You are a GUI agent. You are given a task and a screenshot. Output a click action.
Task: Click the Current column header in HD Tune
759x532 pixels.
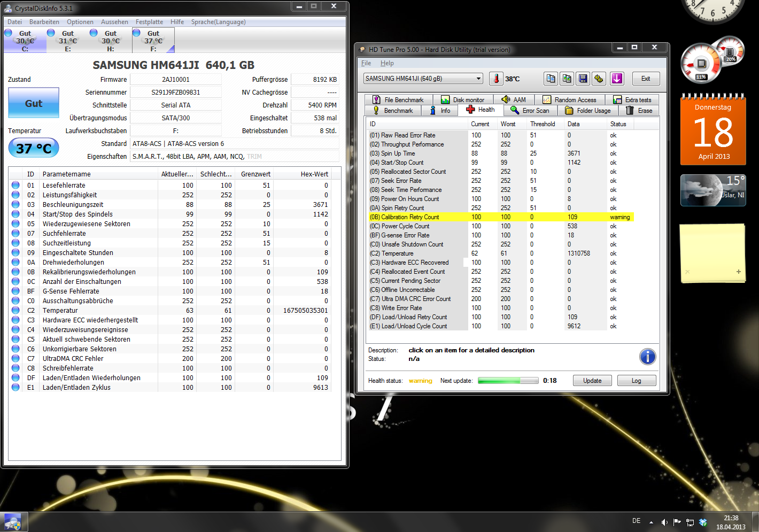[482, 124]
